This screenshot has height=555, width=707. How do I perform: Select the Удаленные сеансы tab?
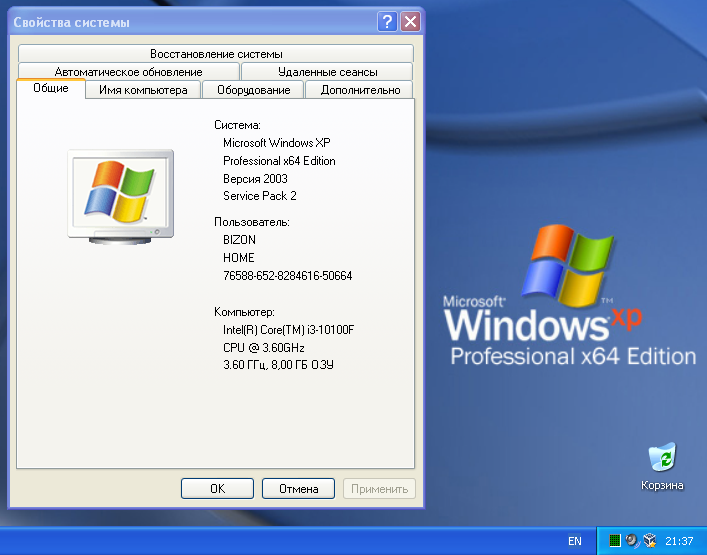327,72
